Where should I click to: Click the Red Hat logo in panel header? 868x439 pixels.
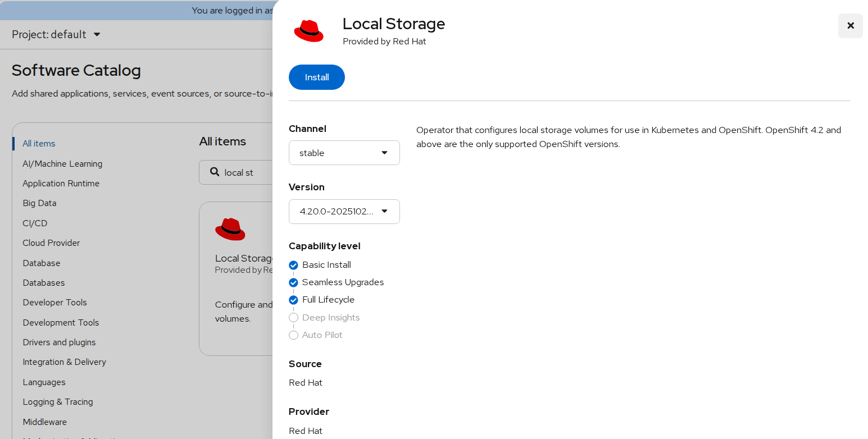[x=308, y=31]
